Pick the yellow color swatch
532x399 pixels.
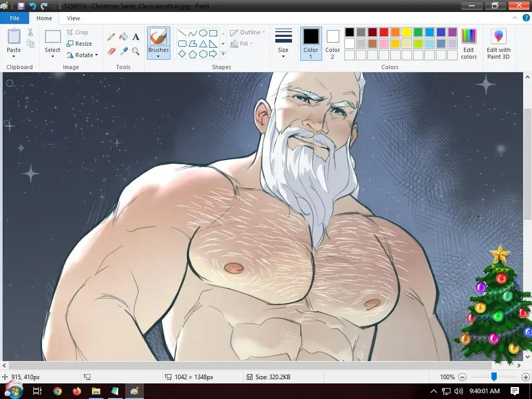coord(407,32)
